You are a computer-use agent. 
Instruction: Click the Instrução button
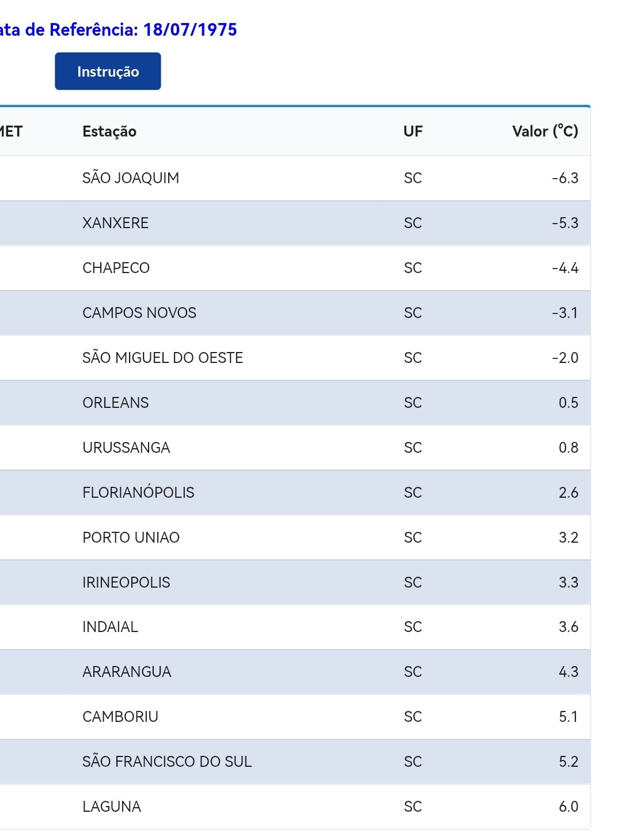(x=108, y=71)
